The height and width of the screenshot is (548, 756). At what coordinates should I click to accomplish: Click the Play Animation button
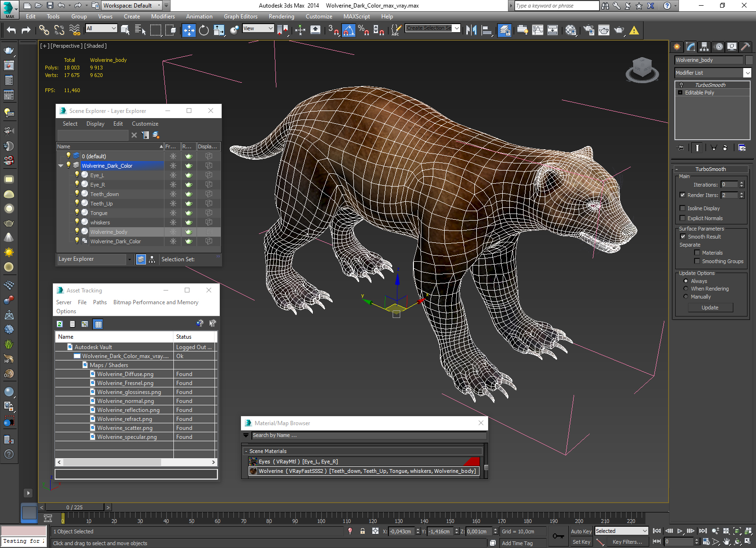(679, 531)
